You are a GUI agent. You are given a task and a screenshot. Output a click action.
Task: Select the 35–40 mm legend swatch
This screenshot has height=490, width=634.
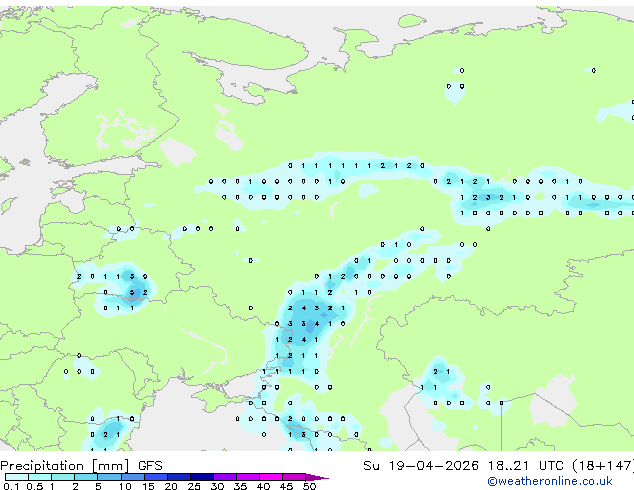248,477
